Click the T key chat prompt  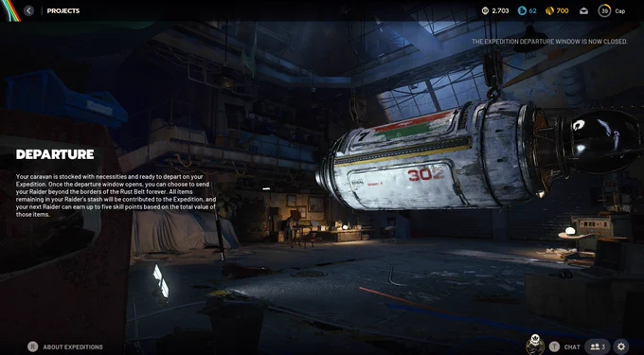tap(554, 346)
